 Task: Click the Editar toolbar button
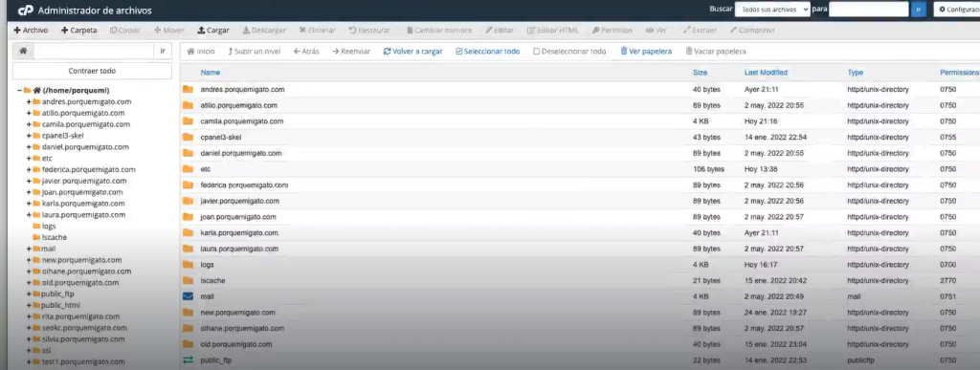tap(500, 30)
